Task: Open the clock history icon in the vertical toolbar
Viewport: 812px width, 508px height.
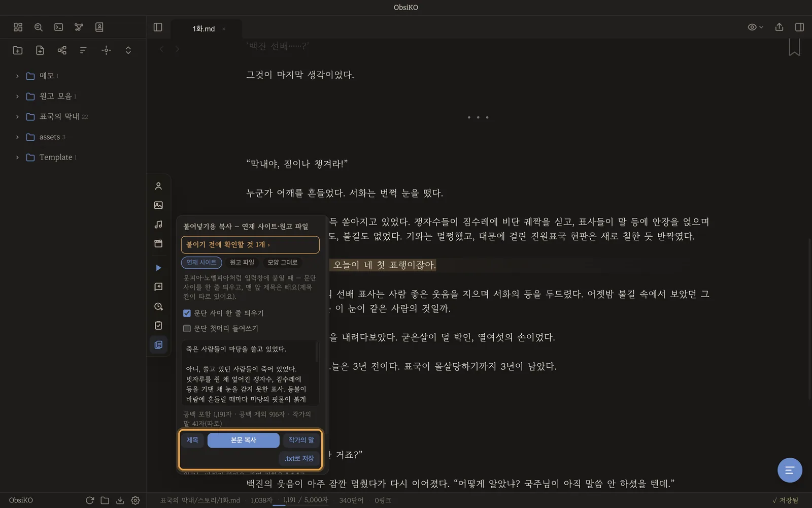Action: coord(158,306)
